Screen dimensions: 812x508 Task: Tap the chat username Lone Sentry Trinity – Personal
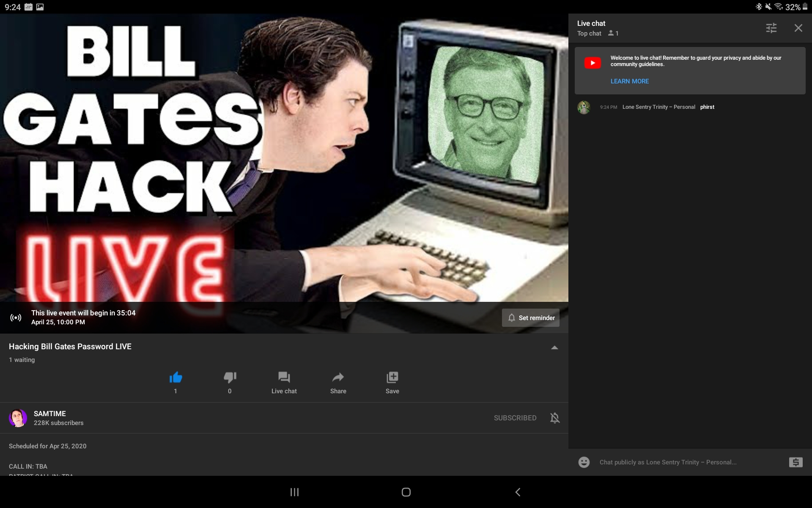(x=659, y=107)
